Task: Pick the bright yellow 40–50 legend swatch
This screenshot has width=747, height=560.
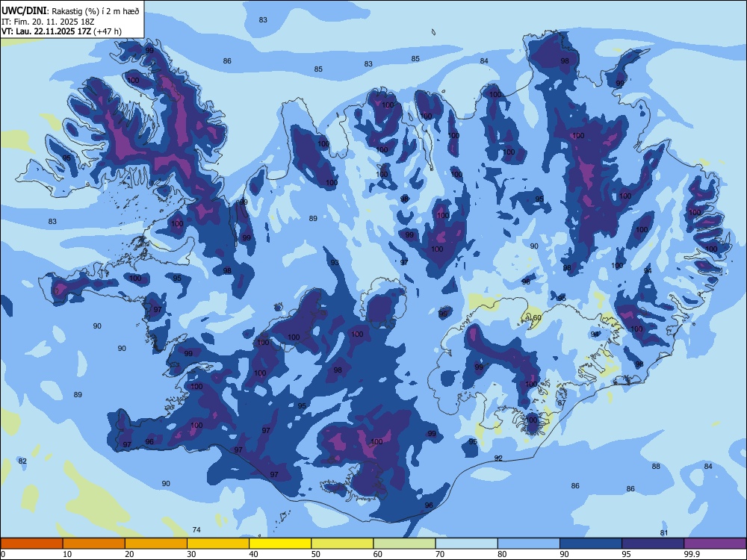Action: tap(280, 544)
